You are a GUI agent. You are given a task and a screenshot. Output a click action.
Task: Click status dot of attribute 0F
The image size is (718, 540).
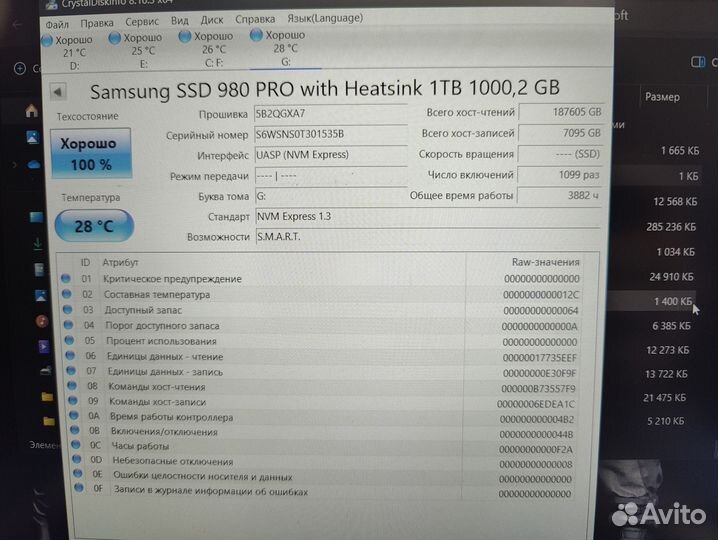(79, 488)
